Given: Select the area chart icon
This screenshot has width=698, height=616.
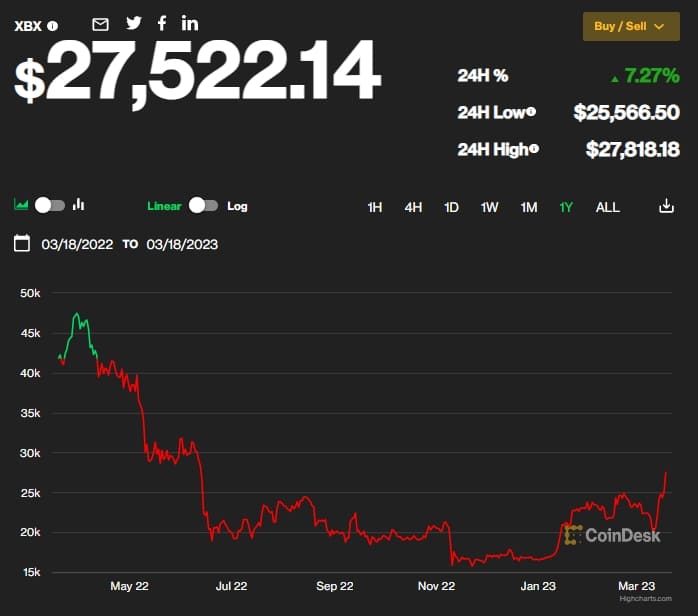Looking at the screenshot, I should coord(21,204).
